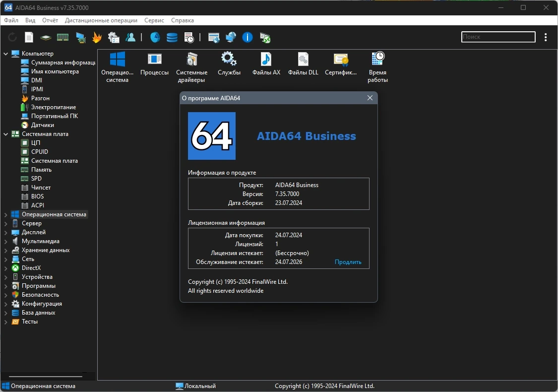Open the Службы gears icon
Viewport: 558px width, 392px height.
click(229, 64)
